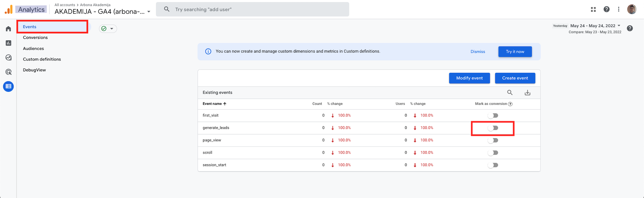644x198 pixels.
Task: Download the existing events table
Action: coord(527,93)
